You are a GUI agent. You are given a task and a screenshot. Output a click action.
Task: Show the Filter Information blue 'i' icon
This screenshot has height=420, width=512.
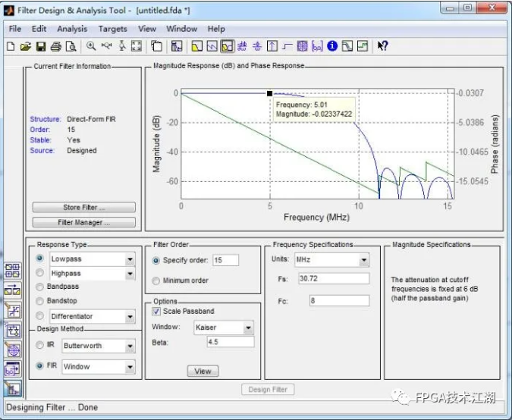[x=332, y=47]
